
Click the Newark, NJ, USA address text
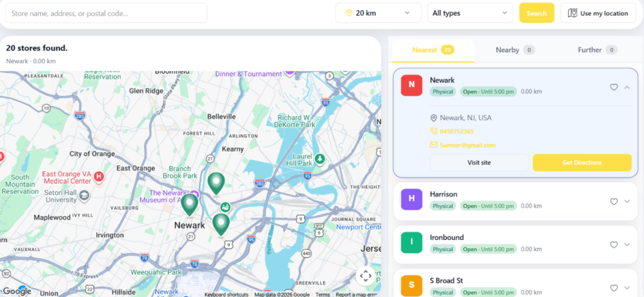coord(466,118)
